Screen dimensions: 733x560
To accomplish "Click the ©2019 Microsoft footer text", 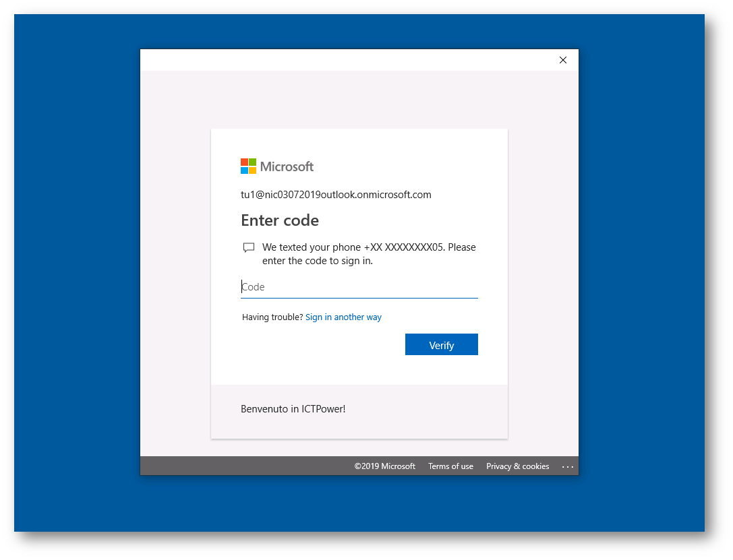I will pos(385,466).
